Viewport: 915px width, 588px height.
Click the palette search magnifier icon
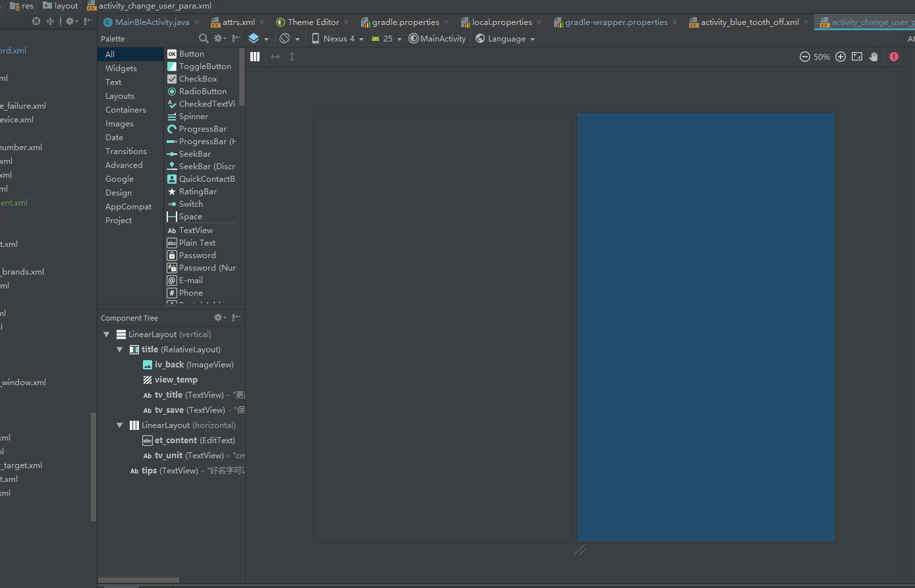click(204, 39)
